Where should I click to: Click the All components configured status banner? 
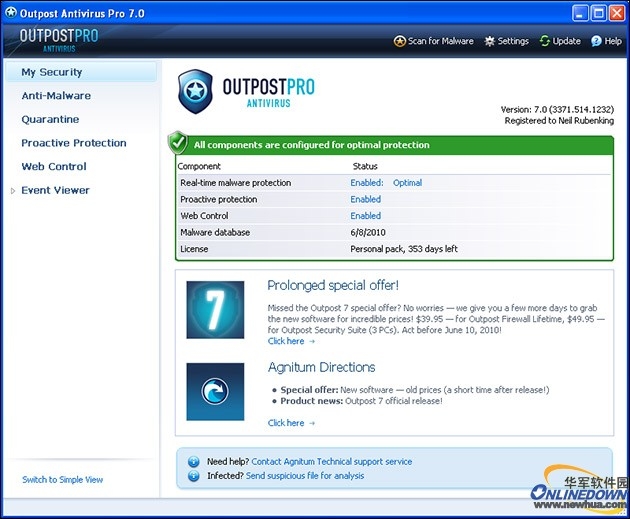394,145
